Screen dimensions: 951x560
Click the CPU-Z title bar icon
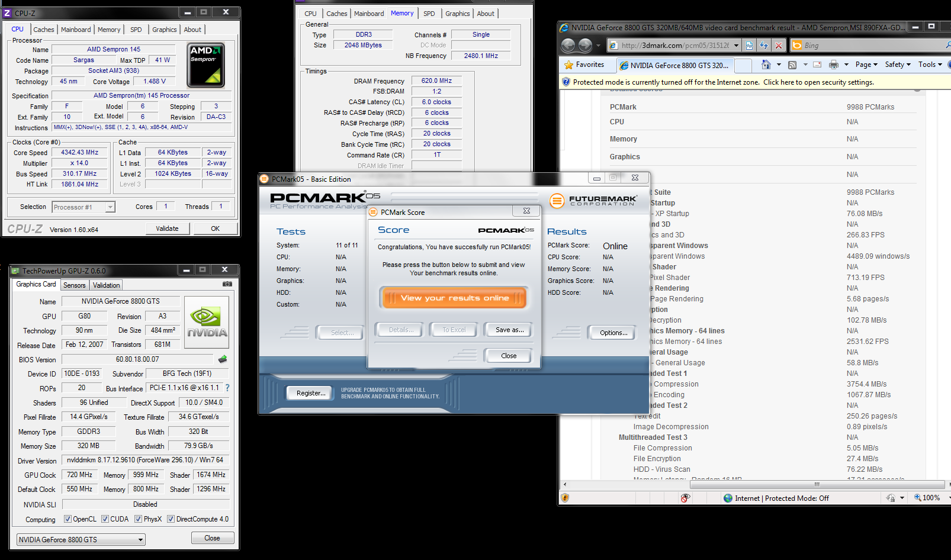pyautogui.click(x=8, y=12)
